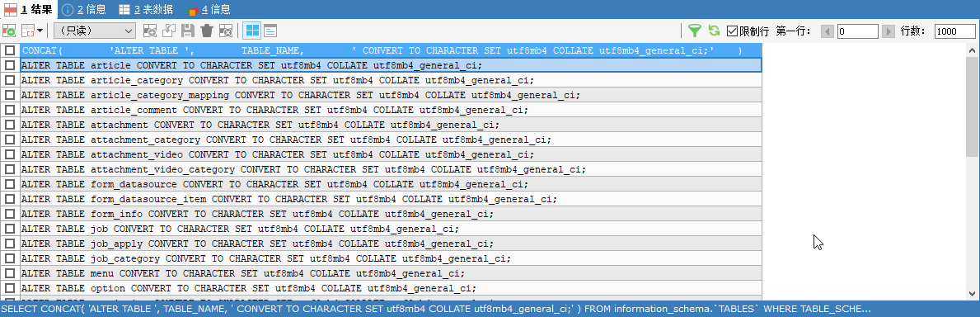
Task: Check the box for the article_comment row
Action: click(x=10, y=110)
